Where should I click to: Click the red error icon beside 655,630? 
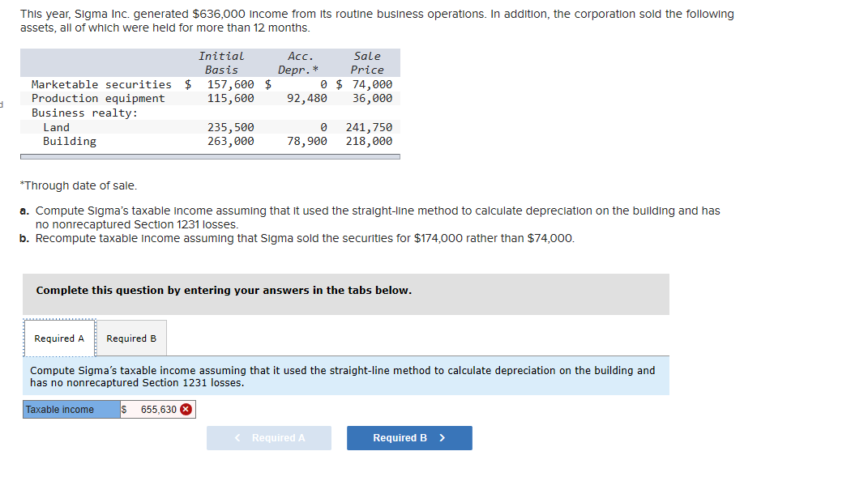(x=187, y=409)
